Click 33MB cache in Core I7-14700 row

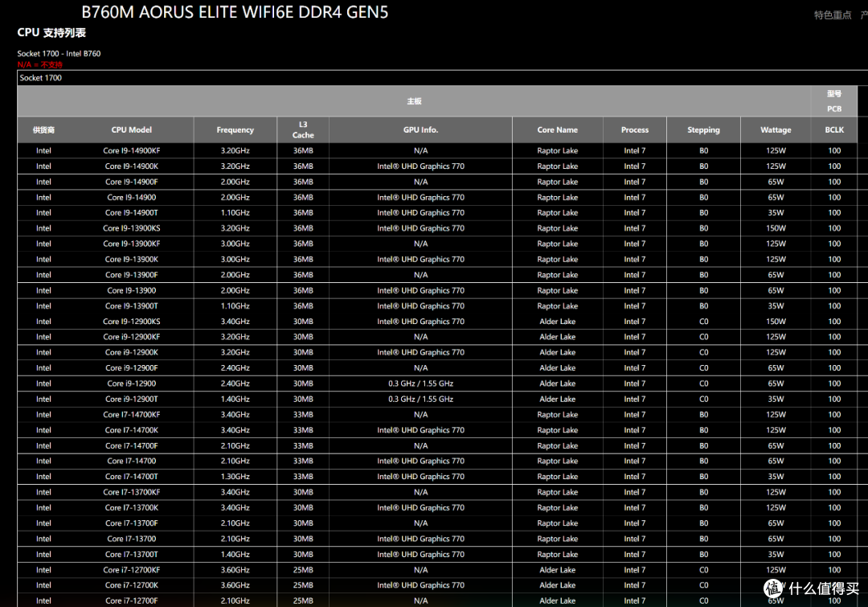point(303,461)
